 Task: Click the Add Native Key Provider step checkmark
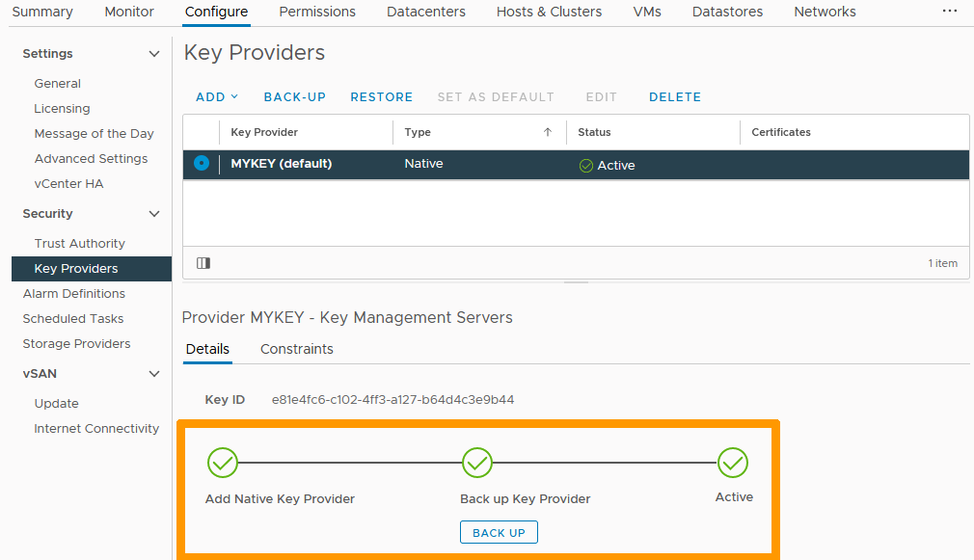(x=223, y=463)
